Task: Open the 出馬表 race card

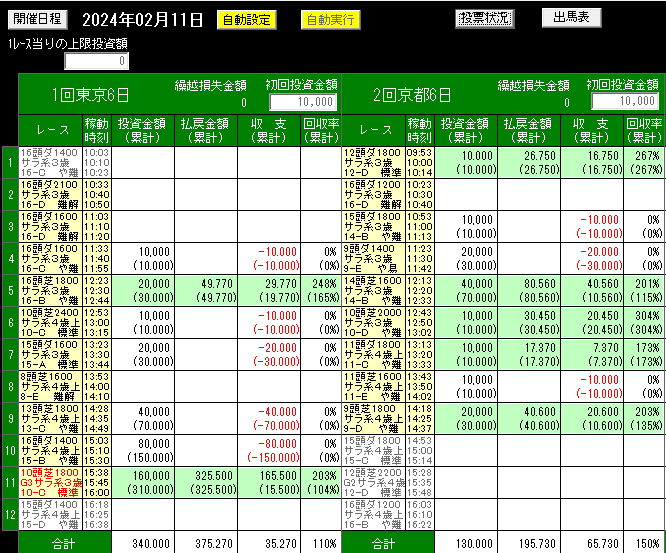Action: pos(571,17)
